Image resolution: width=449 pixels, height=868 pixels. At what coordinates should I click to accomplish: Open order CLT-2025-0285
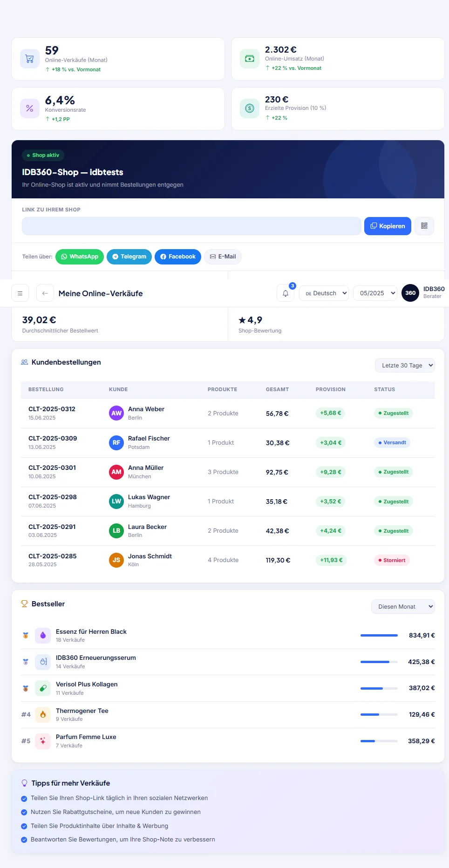(x=53, y=556)
